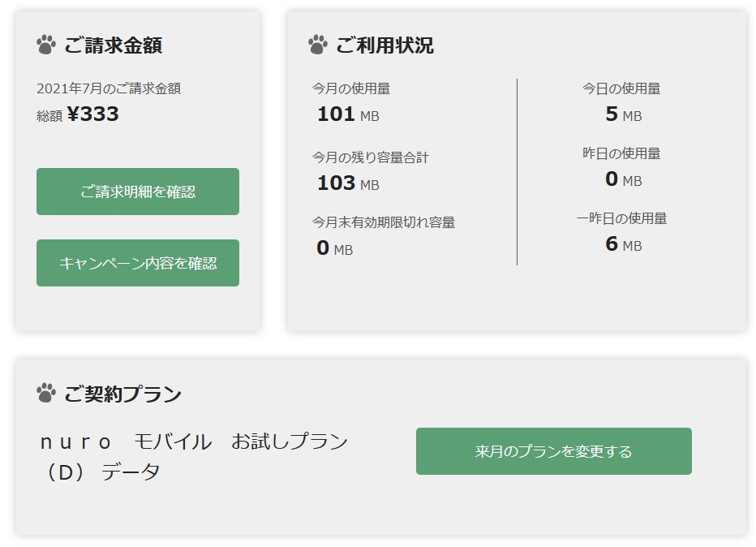Select the ご請求金額 heading

coord(113,45)
